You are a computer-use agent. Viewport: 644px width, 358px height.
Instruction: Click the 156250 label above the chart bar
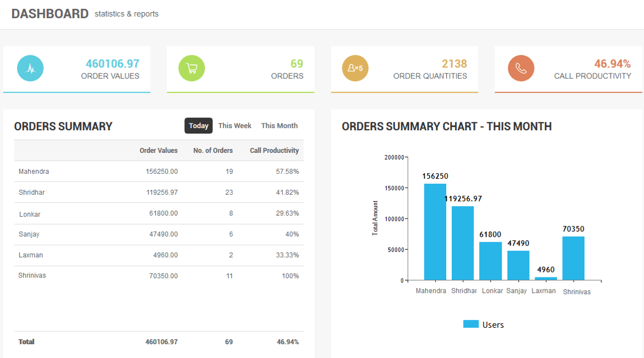tap(435, 176)
